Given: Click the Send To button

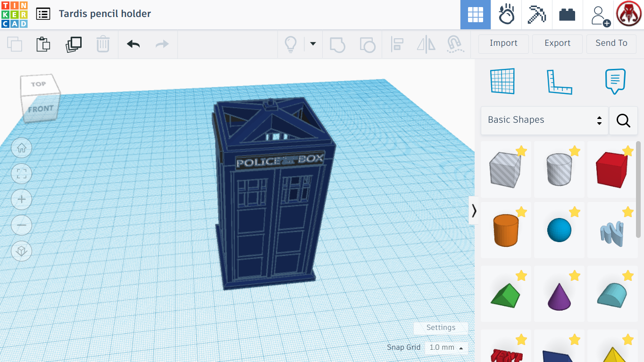Looking at the screenshot, I should coord(611,44).
